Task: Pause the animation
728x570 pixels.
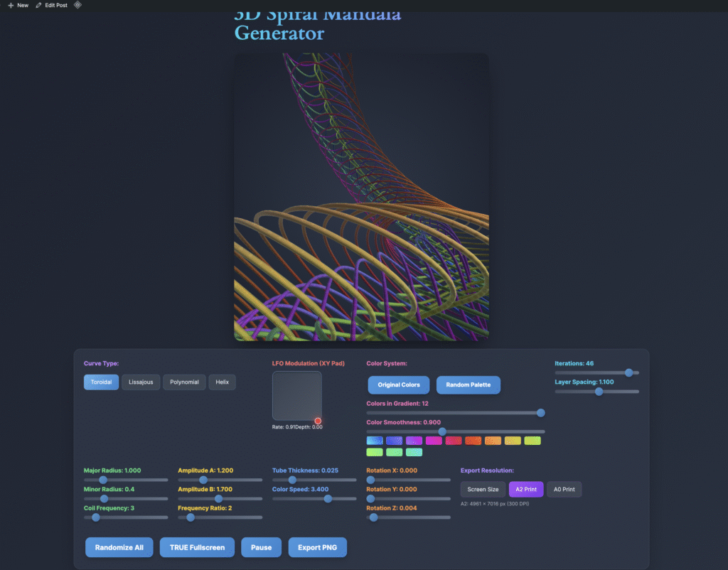Action: coord(261,547)
